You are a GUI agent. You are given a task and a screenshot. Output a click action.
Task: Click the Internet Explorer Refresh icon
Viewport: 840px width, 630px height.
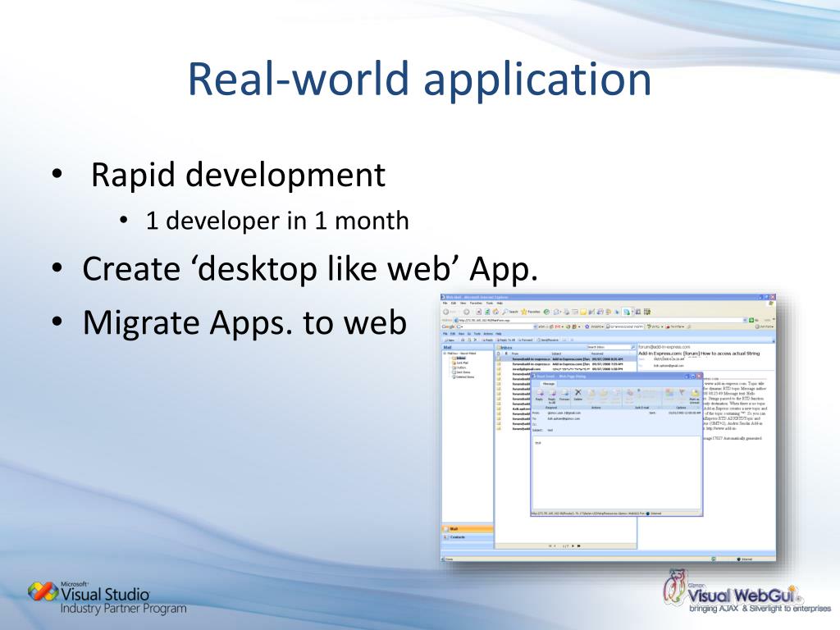click(x=487, y=312)
